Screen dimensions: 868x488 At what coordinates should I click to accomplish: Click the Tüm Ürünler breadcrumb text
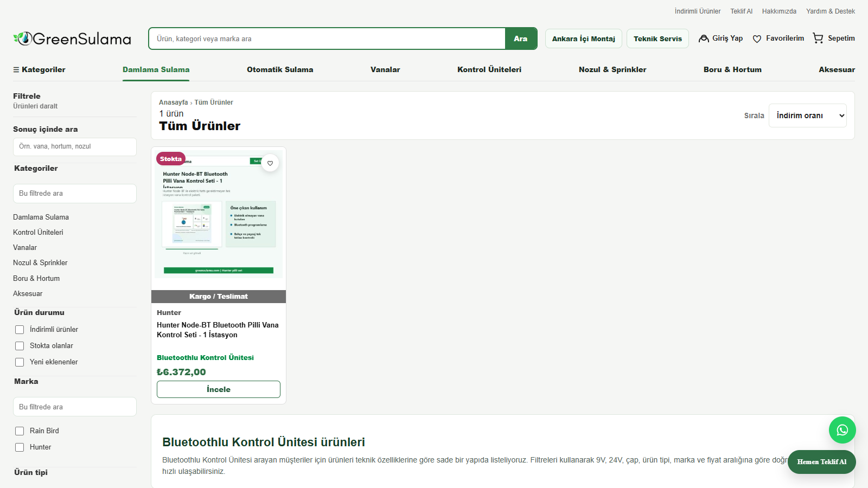(214, 102)
